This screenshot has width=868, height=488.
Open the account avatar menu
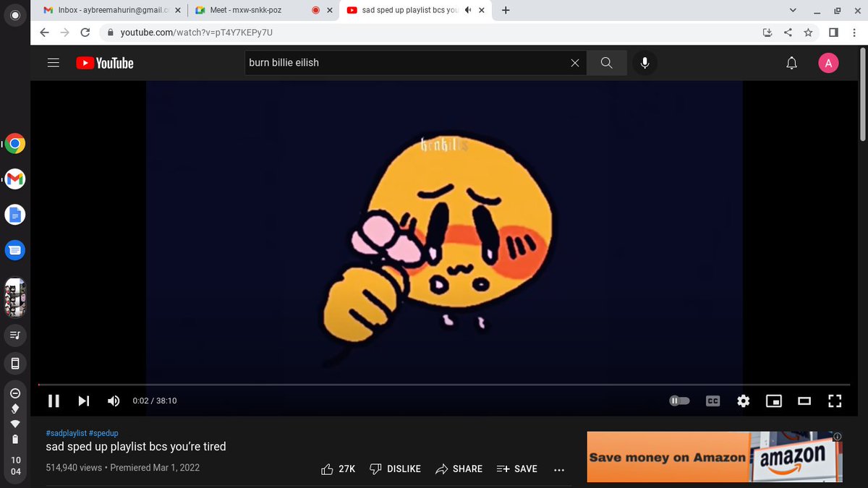(828, 63)
